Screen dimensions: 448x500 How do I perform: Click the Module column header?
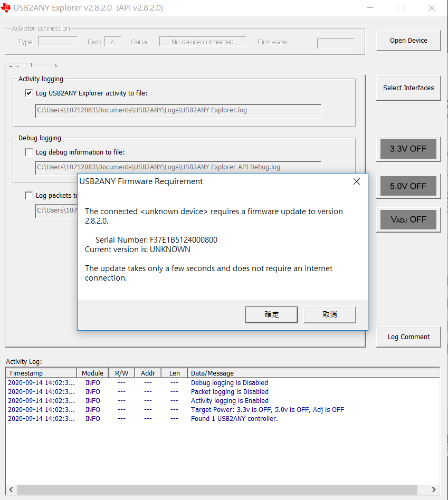92,373
